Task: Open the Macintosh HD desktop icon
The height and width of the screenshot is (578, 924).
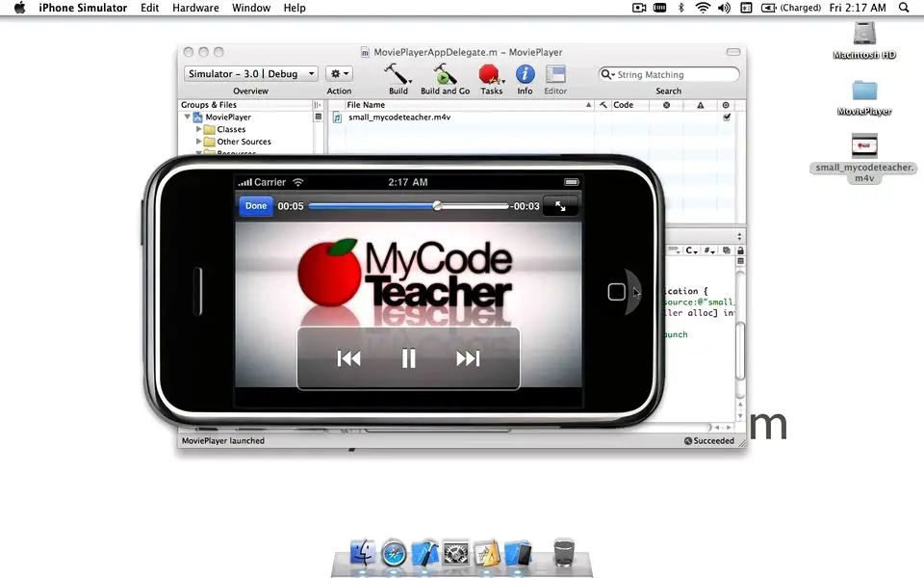Action: [864, 34]
